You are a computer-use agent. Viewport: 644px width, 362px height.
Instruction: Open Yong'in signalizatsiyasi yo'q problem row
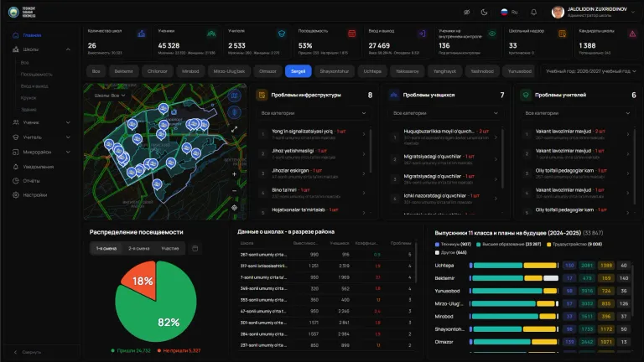[313, 134]
